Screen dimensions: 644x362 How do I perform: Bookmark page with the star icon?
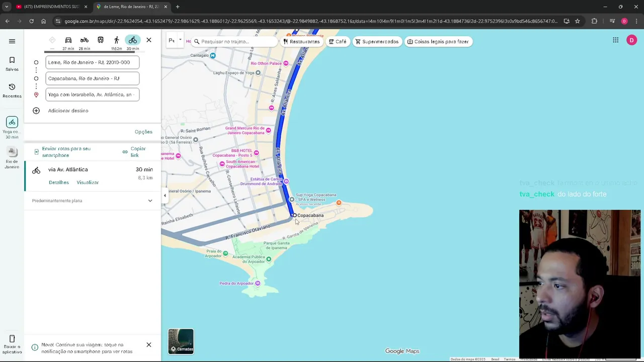coord(578,21)
